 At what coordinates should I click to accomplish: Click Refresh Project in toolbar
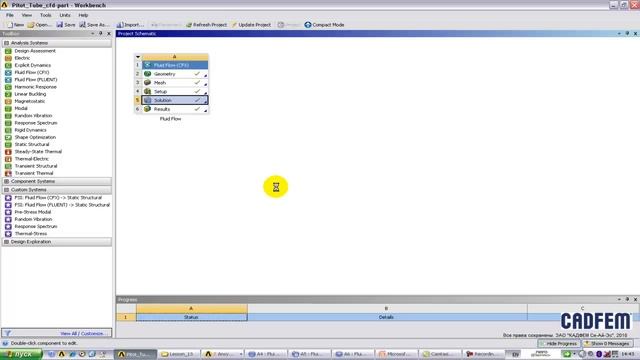tap(206, 25)
